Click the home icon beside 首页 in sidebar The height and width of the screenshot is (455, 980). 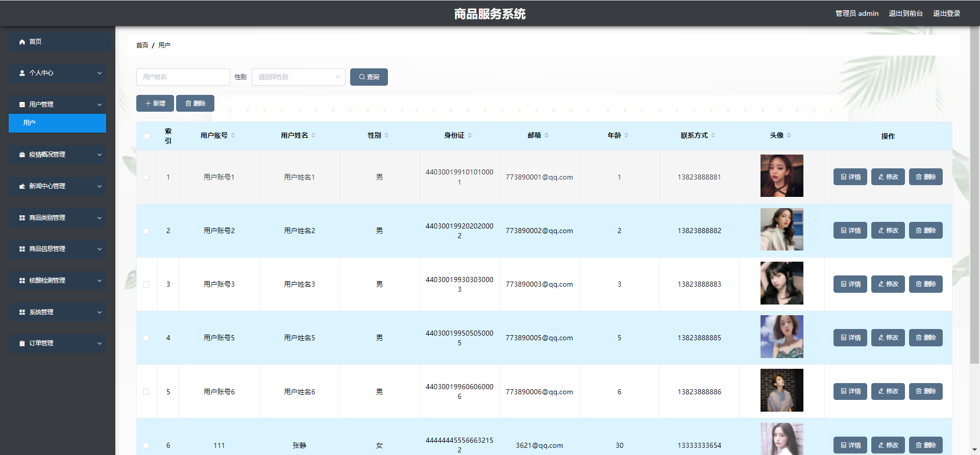pyautogui.click(x=22, y=42)
